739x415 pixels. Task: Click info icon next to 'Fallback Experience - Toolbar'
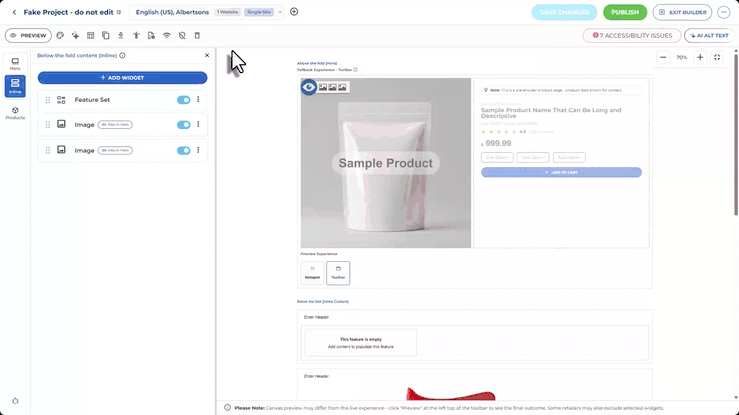point(355,70)
